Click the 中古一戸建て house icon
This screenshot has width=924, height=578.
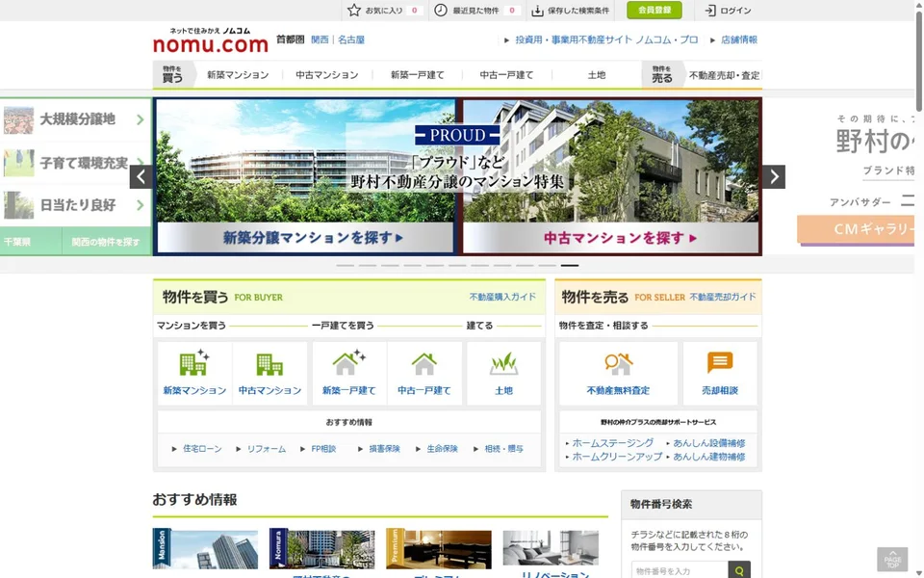(423, 364)
